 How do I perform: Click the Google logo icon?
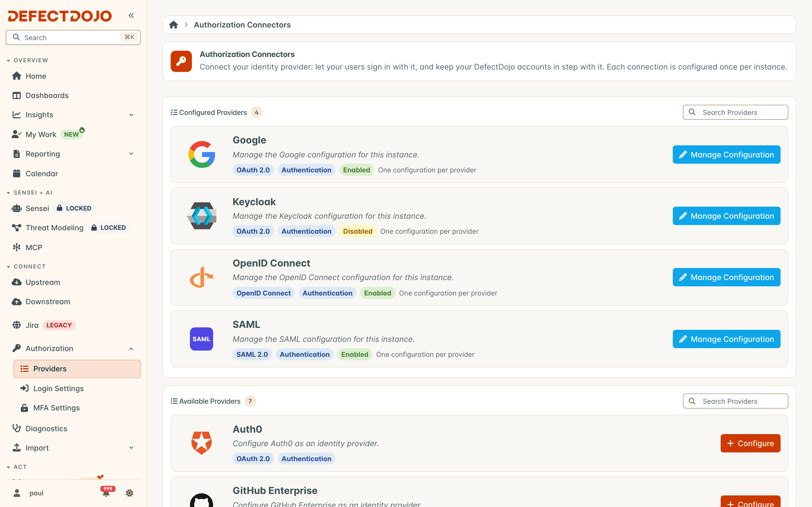(202, 155)
